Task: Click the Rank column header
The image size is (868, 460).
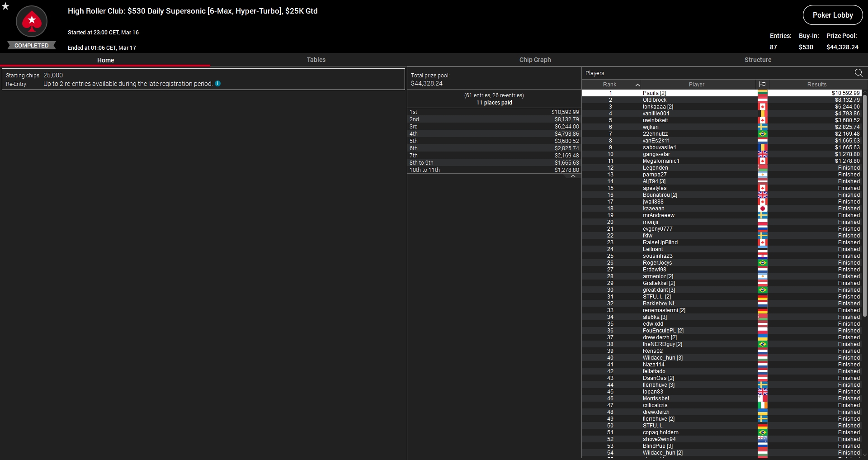Action: pos(609,85)
